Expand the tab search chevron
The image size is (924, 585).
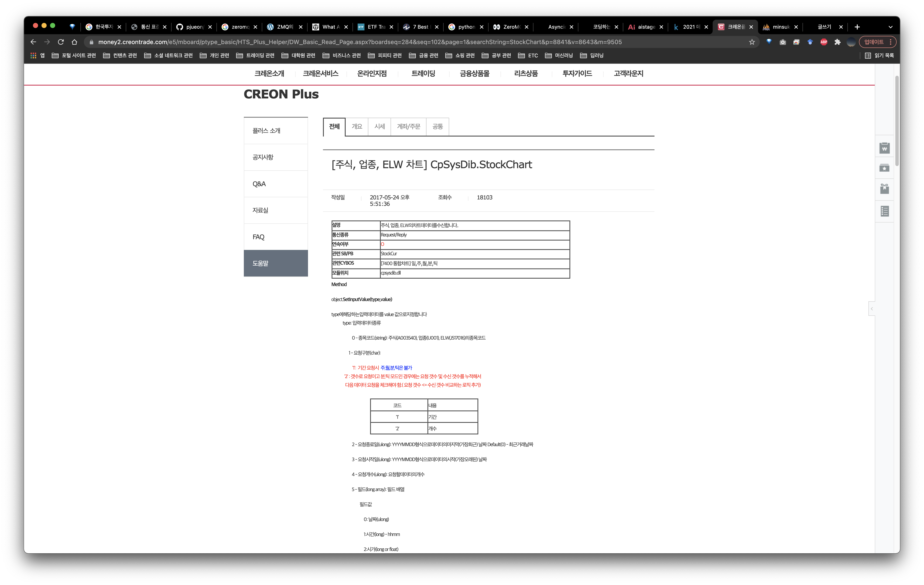[891, 27]
